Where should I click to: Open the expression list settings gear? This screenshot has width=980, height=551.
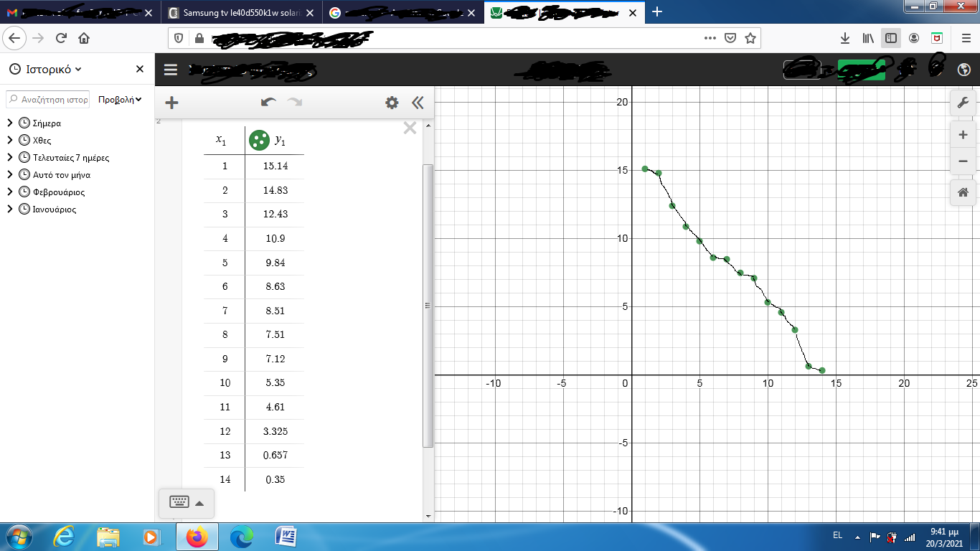tap(392, 103)
